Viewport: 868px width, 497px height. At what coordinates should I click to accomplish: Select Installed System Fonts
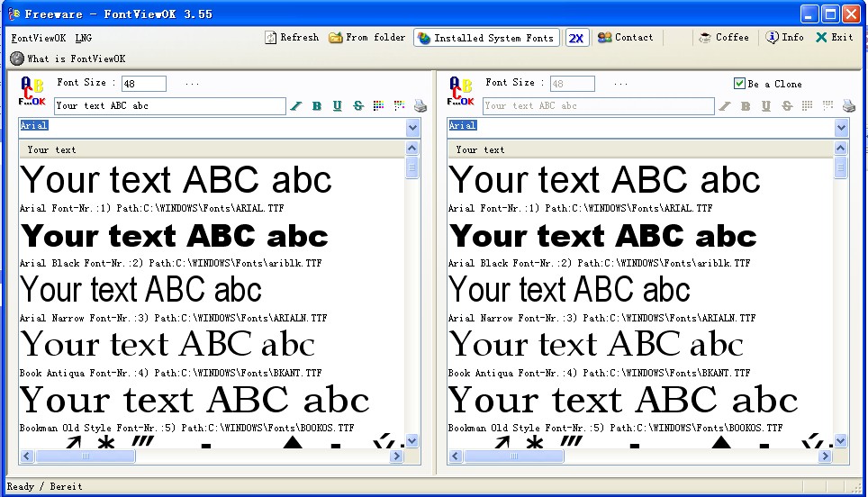(486, 38)
